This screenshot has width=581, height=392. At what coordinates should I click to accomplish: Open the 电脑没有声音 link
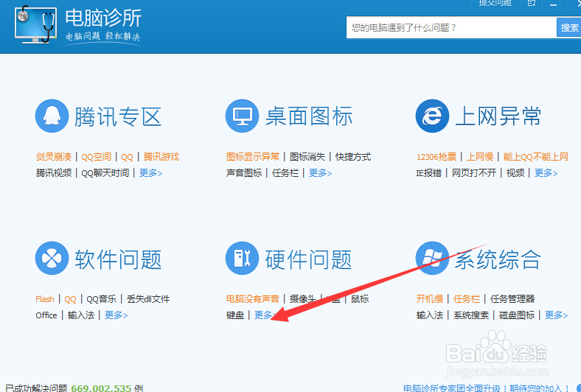click(253, 299)
